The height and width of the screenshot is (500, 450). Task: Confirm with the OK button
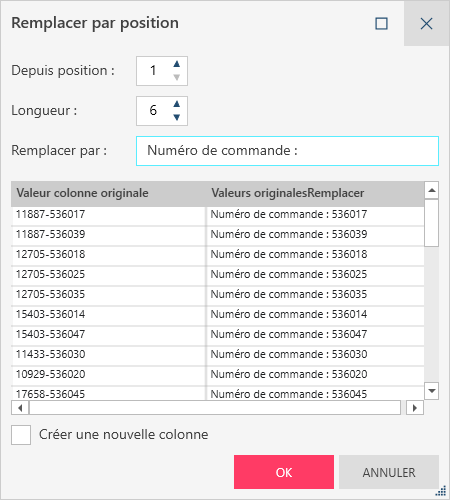[x=284, y=472]
